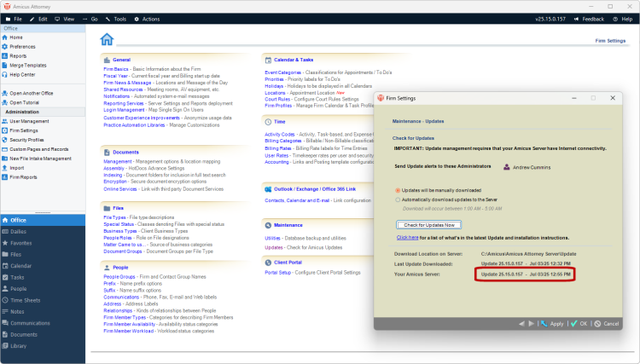This screenshot has width=640, height=364.
Task: Open the Tools menu
Action: point(116,19)
